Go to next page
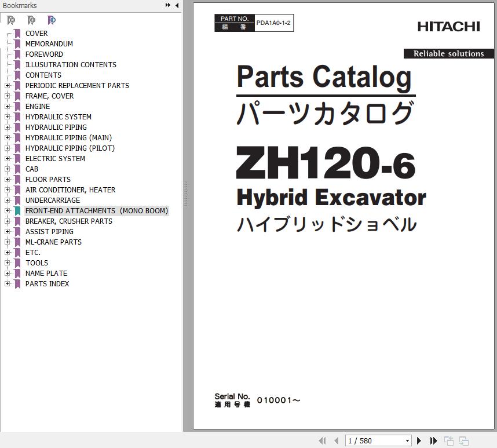This screenshot has width=497, height=448. 419,440
